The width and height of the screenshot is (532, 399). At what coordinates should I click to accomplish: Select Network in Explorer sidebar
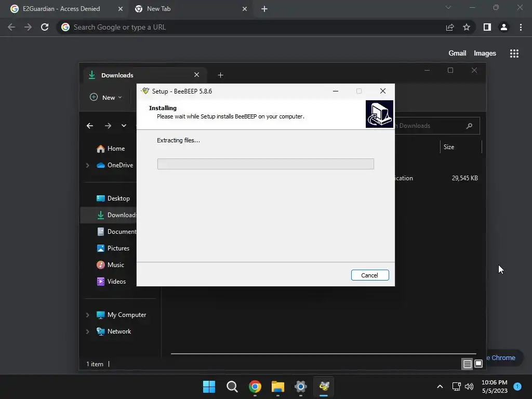click(114, 331)
